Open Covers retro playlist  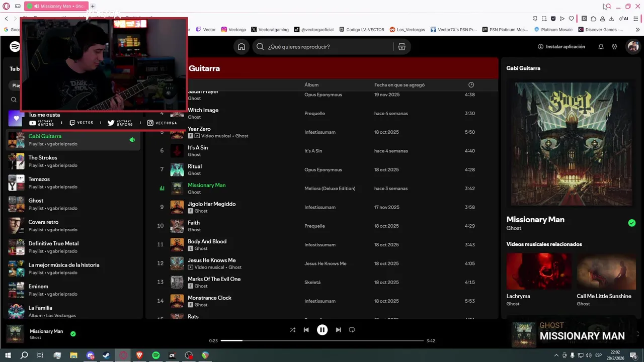coord(73,226)
